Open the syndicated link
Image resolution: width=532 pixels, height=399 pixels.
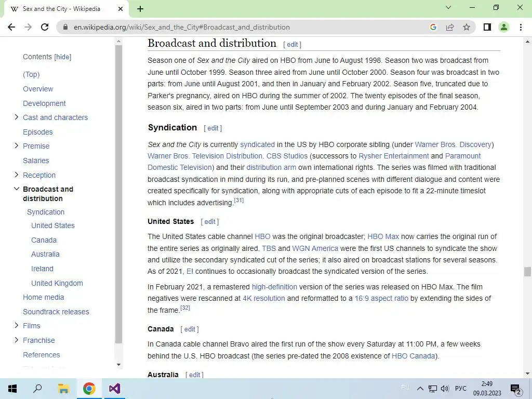(x=258, y=144)
